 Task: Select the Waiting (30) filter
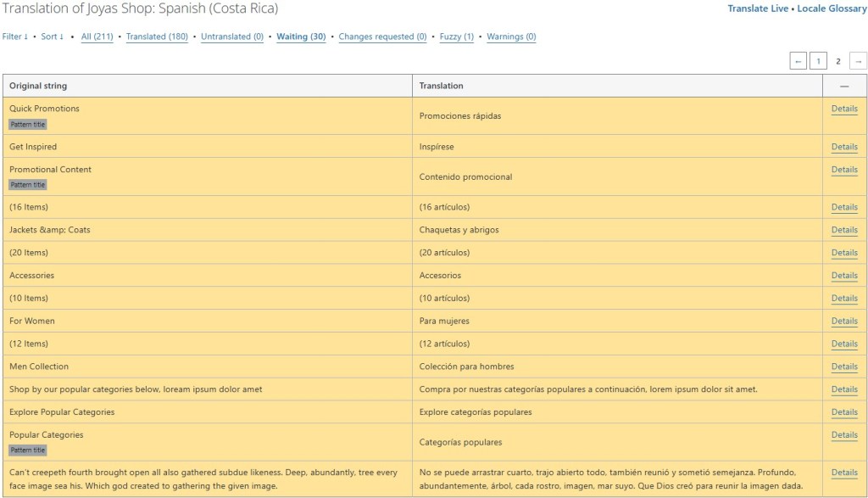tap(301, 37)
